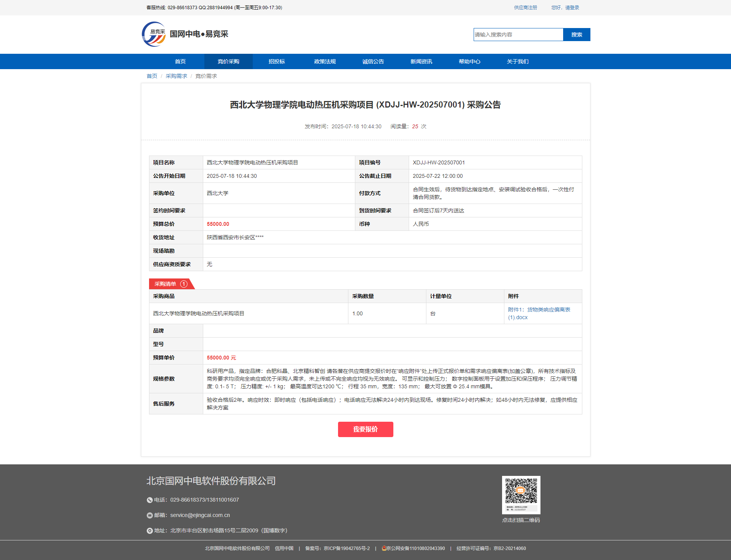The image size is (731, 560).
Task: Open the 供应商注册 link
Action: [525, 8]
